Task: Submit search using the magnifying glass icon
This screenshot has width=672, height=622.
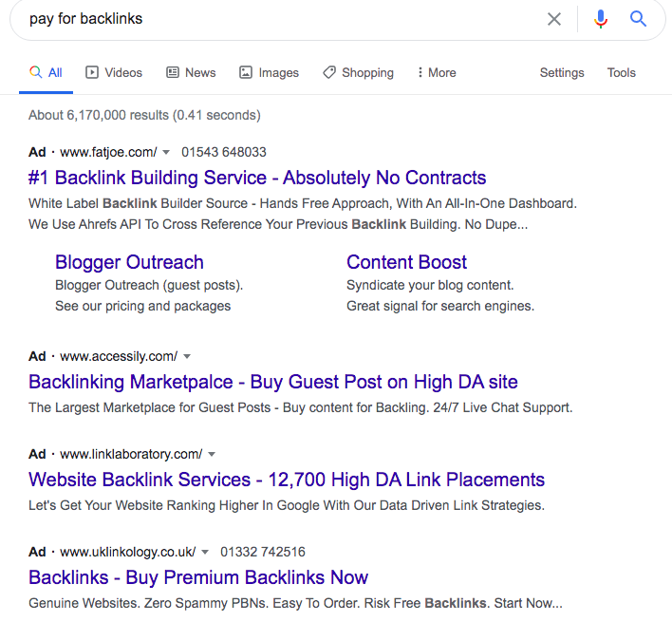Action: coord(638,19)
